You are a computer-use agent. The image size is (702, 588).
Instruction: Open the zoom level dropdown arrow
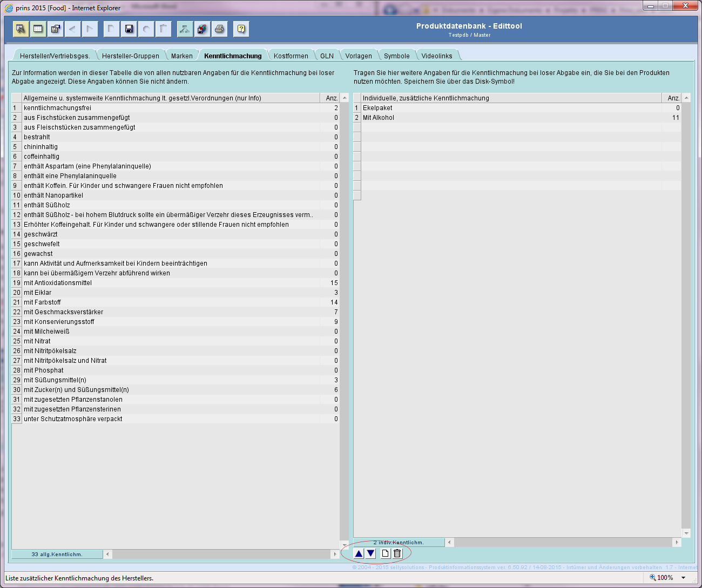[x=684, y=578]
